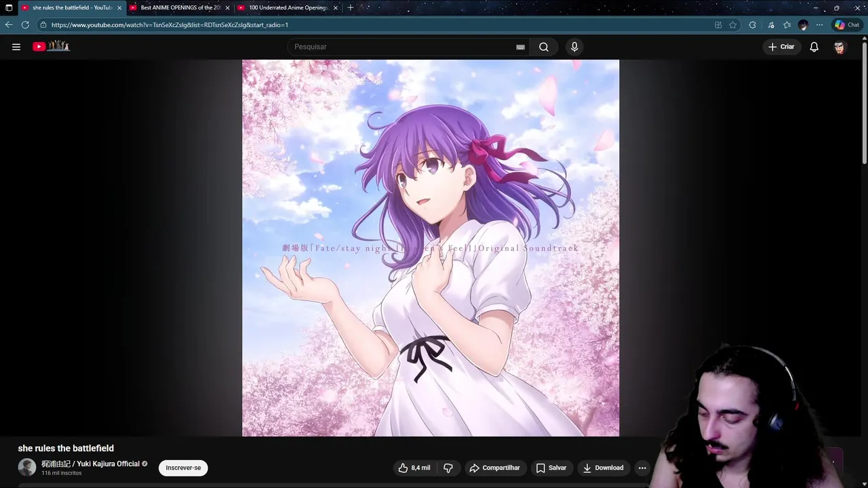Go back with the browser back arrow
This screenshot has height=488, width=868.
tap(9, 25)
